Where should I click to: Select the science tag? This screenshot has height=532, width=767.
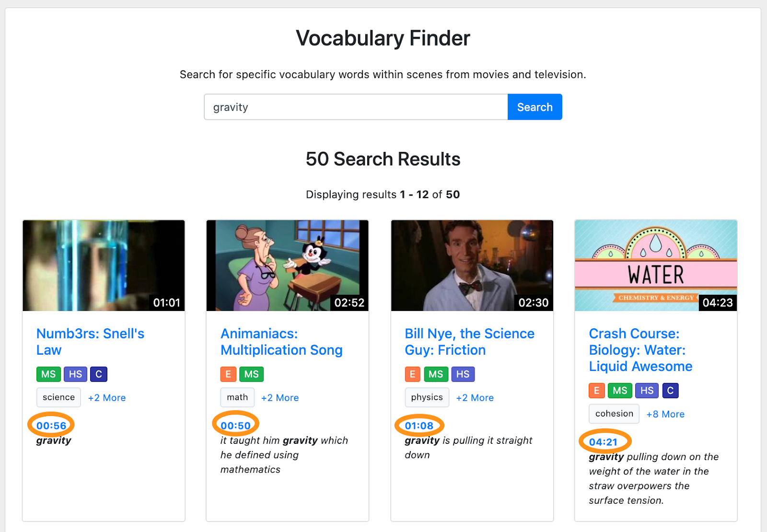[x=58, y=397]
